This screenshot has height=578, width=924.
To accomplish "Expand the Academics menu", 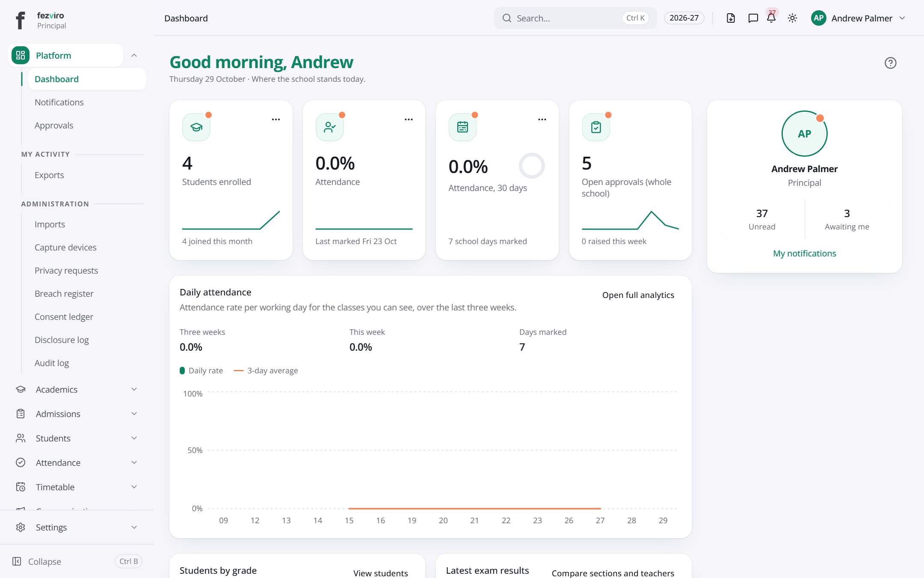I will [77, 389].
